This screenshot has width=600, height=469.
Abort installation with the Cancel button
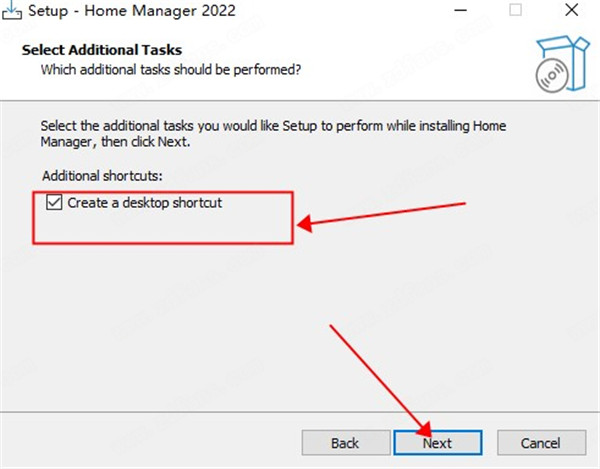[541, 443]
